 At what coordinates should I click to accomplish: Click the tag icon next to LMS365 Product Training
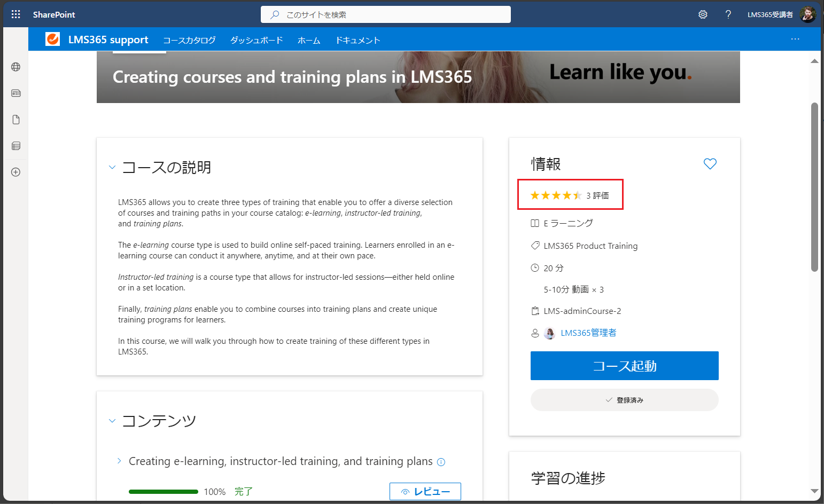535,246
